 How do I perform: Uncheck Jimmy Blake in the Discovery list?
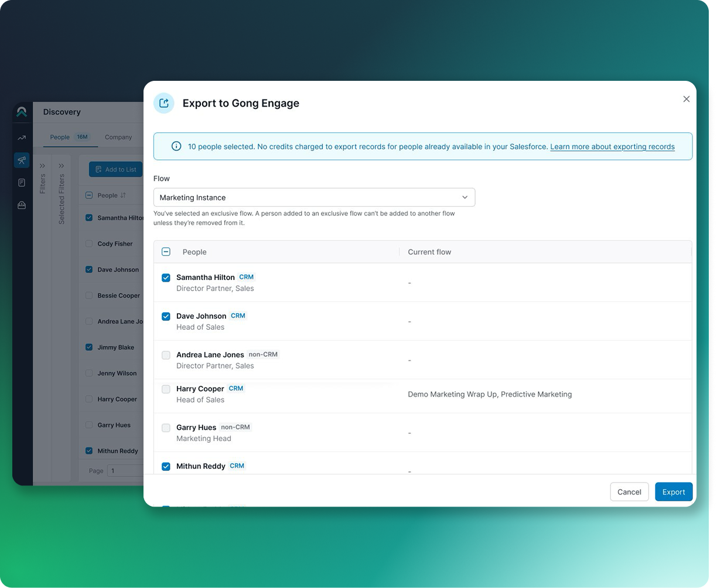coord(89,347)
